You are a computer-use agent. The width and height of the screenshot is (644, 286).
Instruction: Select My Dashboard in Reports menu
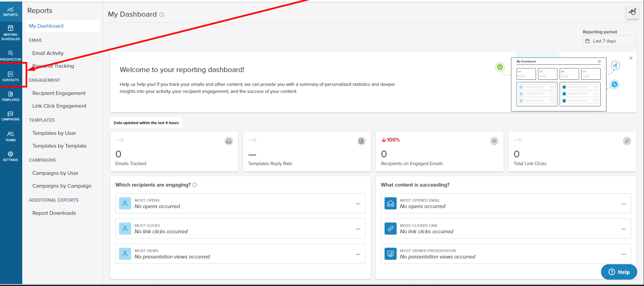(63, 26)
